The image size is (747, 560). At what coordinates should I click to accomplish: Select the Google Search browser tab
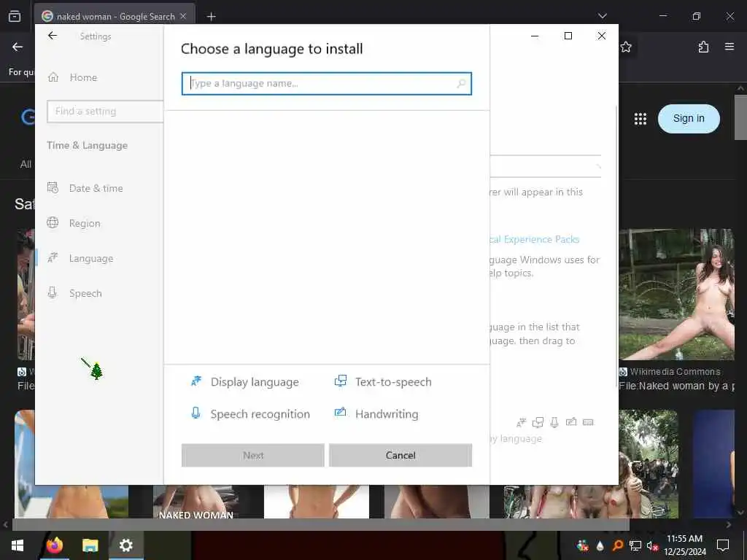(115, 16)
